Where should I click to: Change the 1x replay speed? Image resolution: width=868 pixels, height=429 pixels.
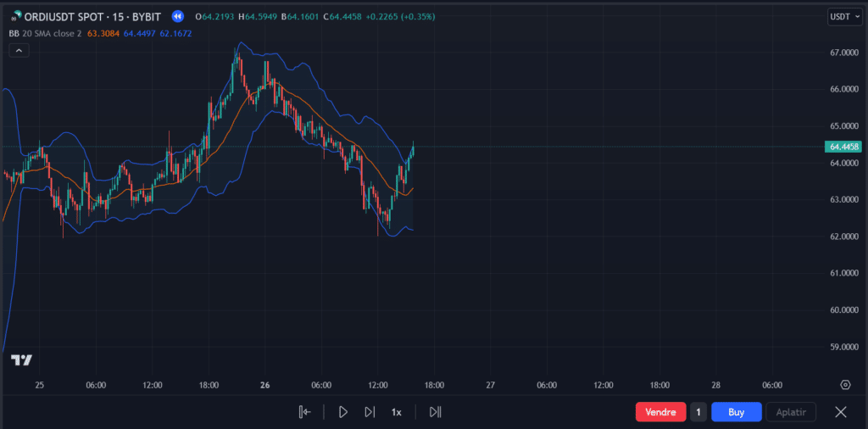(x=397, y=412)
